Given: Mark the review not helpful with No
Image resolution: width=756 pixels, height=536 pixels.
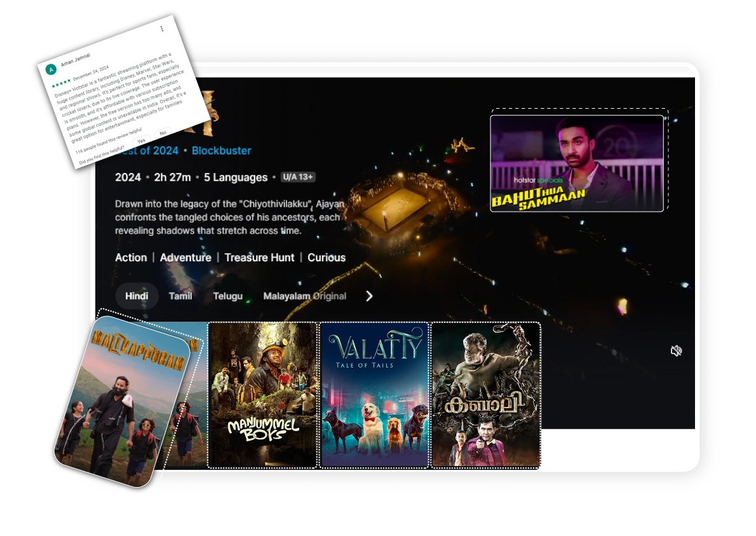Looking at the screenshot, I should pyautogui.click(x=163, y=133).
